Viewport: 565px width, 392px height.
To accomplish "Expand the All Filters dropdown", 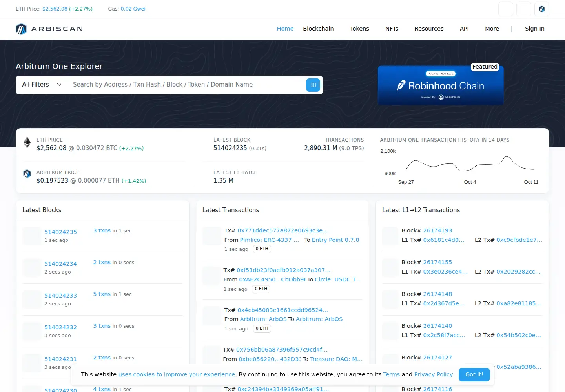I will click(x=42, y=85).
